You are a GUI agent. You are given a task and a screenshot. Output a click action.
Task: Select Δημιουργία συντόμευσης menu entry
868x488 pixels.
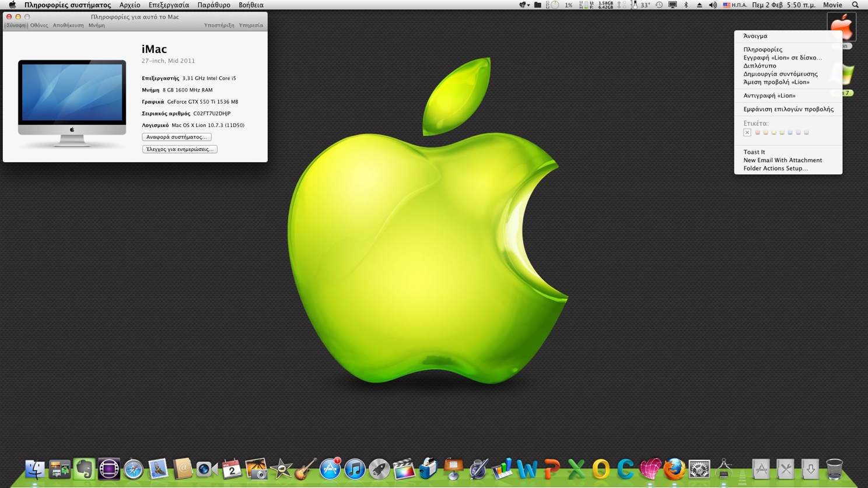coord(788,74)
